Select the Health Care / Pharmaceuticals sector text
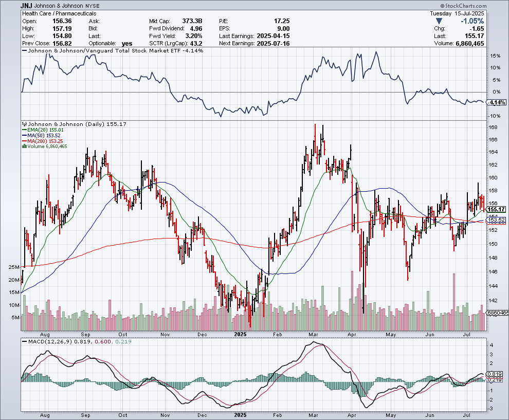 59,14
